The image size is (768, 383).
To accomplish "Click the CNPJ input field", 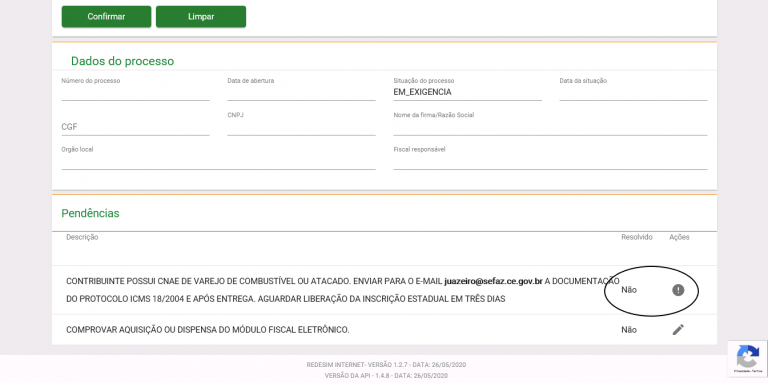I will (301, 127).
